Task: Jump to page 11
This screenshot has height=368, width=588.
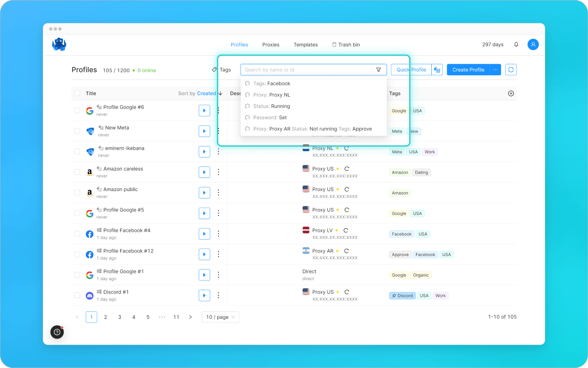Action: point(176,317)
